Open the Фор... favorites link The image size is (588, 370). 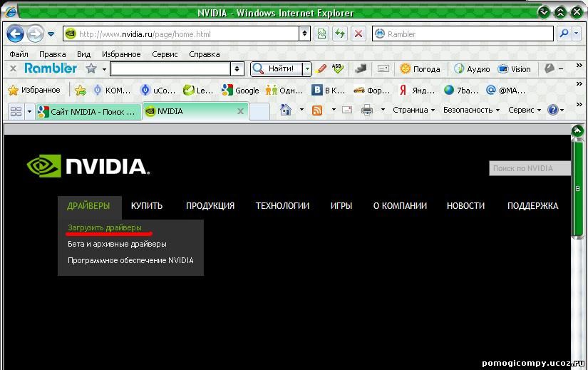tap(371, 90)
